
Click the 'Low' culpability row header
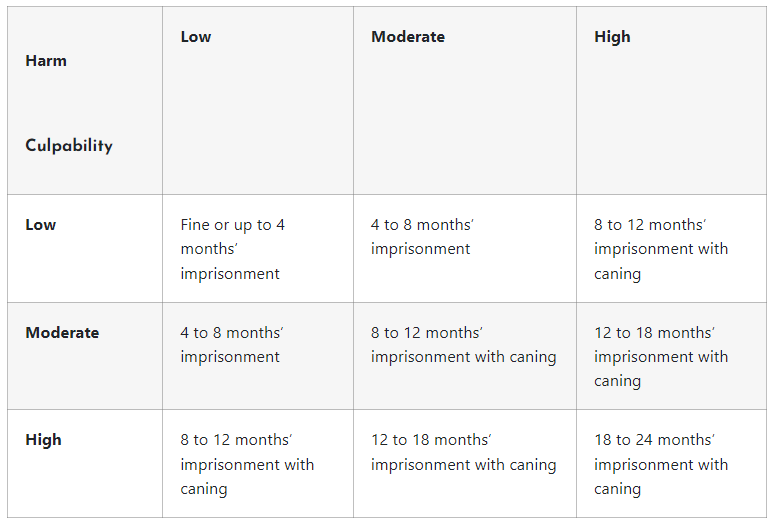click(x=41, y=225)
